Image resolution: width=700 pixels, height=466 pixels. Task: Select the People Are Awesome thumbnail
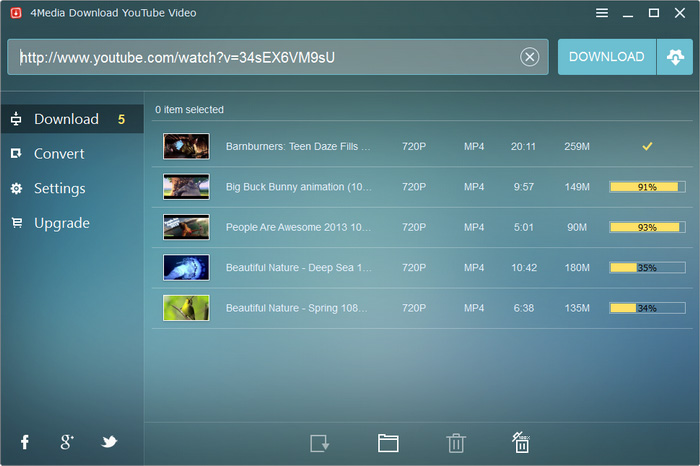click(186, 227)
